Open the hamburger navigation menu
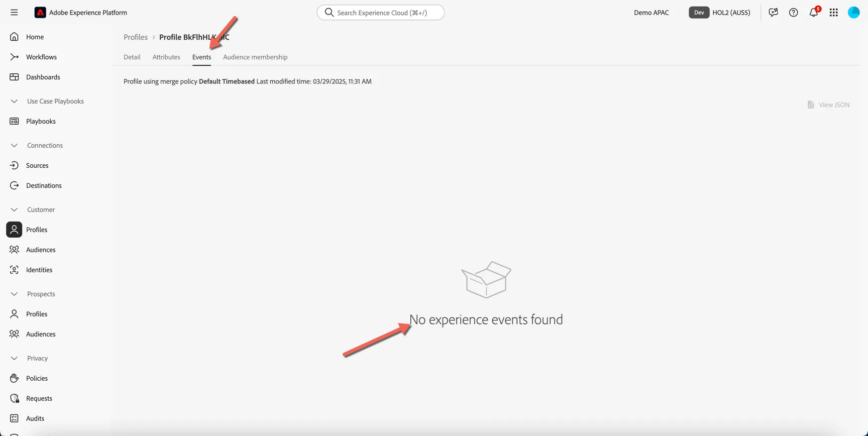The image size is (868, 436). pyautogui.click(x=14, y=13)
